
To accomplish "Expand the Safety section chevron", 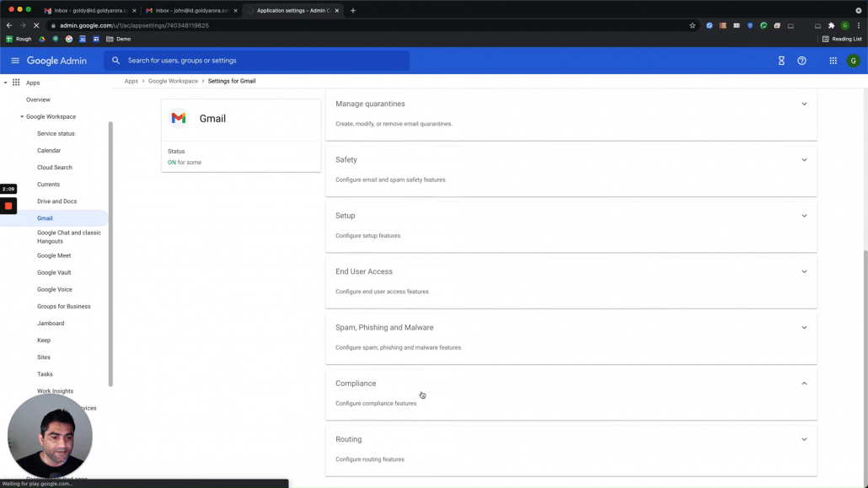I will pos(804,160).
